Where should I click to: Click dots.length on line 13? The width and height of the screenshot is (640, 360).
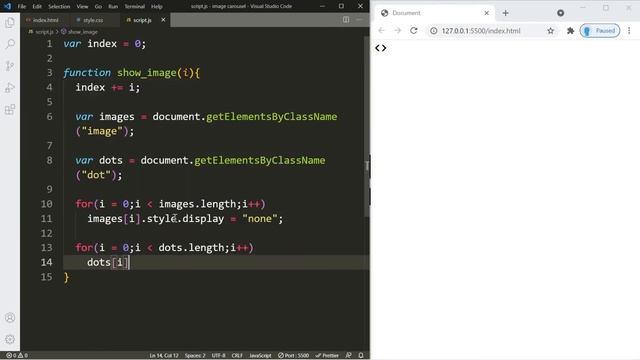191,248
